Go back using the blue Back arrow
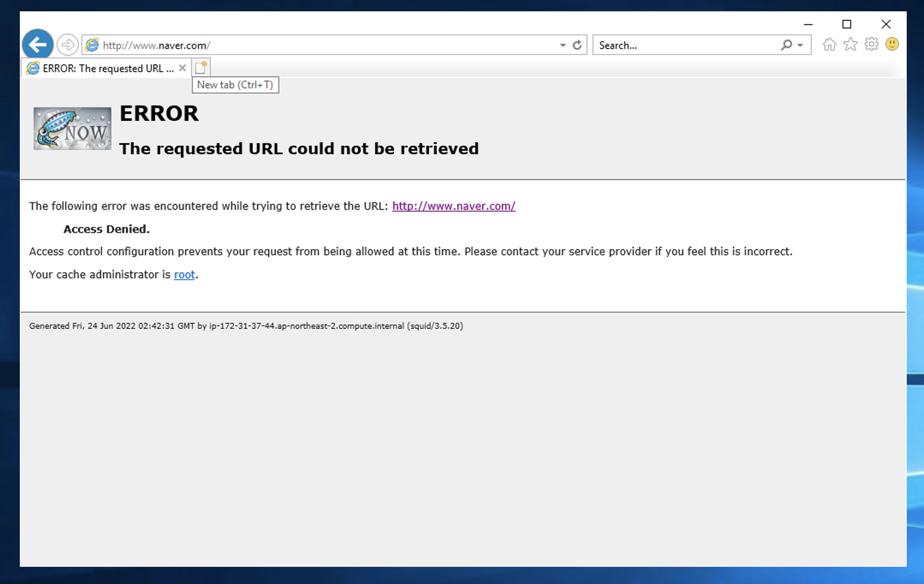 [x=38, y=44]
